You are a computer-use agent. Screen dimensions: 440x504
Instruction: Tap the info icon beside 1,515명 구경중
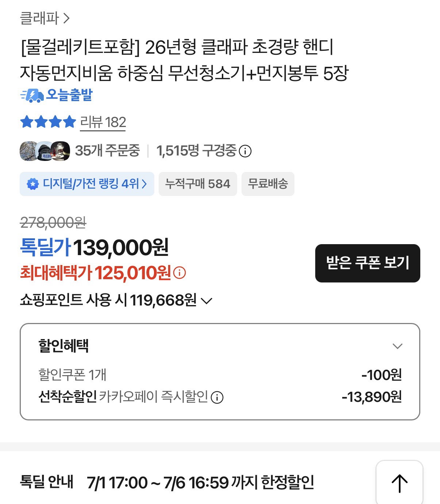(245, 151)
